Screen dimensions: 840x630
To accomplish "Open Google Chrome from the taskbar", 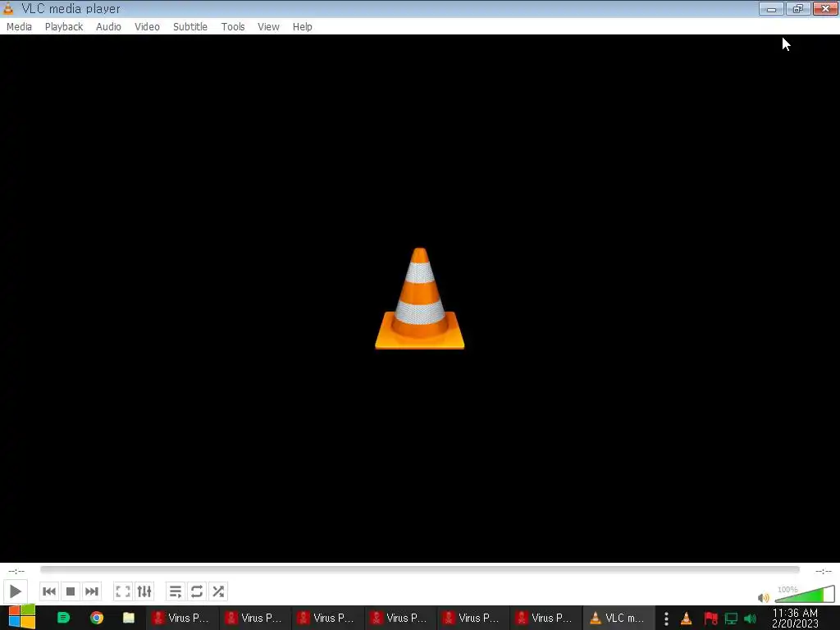I will 97,618.
